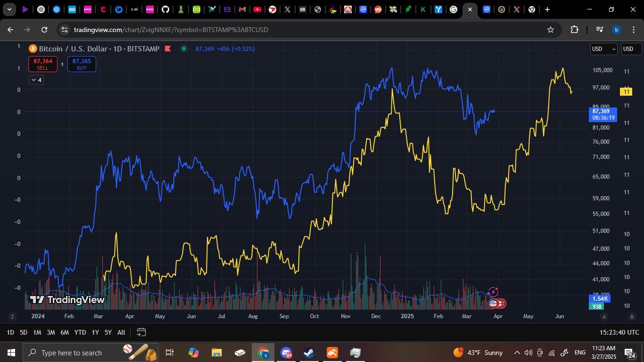The height and width of the screenshot is (362, 644).
Task: Click the 87,369 current price label
Action: point(603,115)
